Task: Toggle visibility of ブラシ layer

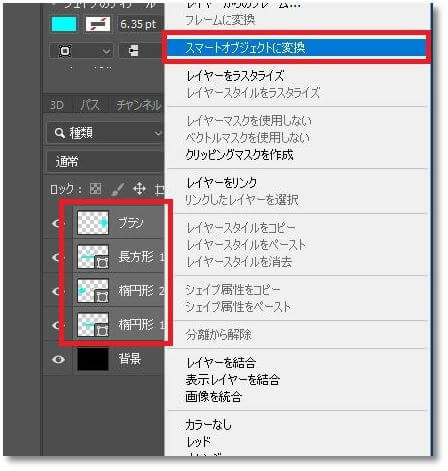Action: tap(57, 223)
